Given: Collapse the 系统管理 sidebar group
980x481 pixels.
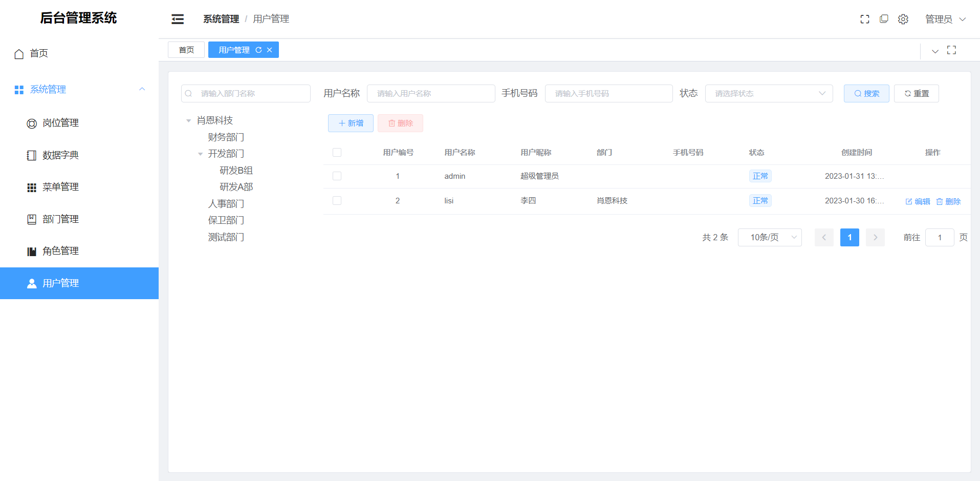Looking at the screenshot, I should pyautogui.click(x=79, y=89).
